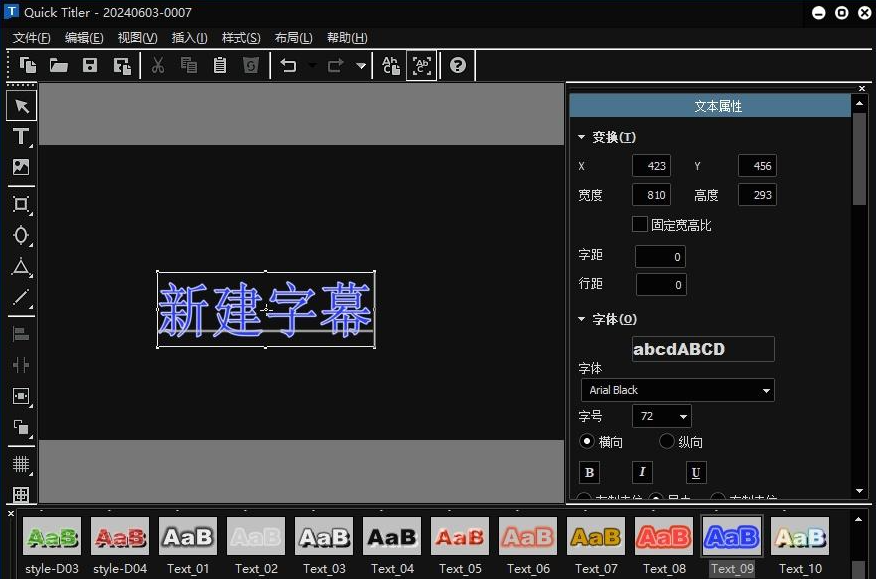Screen dimensions: 876x579
Task: Choose the ellipse drawing tool
Action: pyautogui.click(x=21, y=235)
